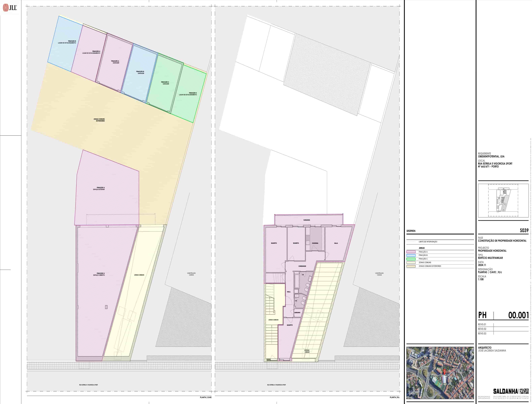Click the 'Fracção B Garagem' label
This screenshot has width=532, height=404.
coord(140,72)
